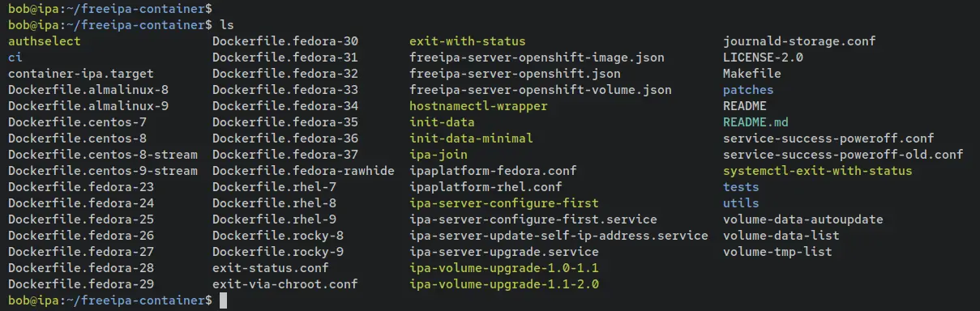Screen dimensions: 980x311
Task: Select the Makefile entry
Action: tap(752, 74)
